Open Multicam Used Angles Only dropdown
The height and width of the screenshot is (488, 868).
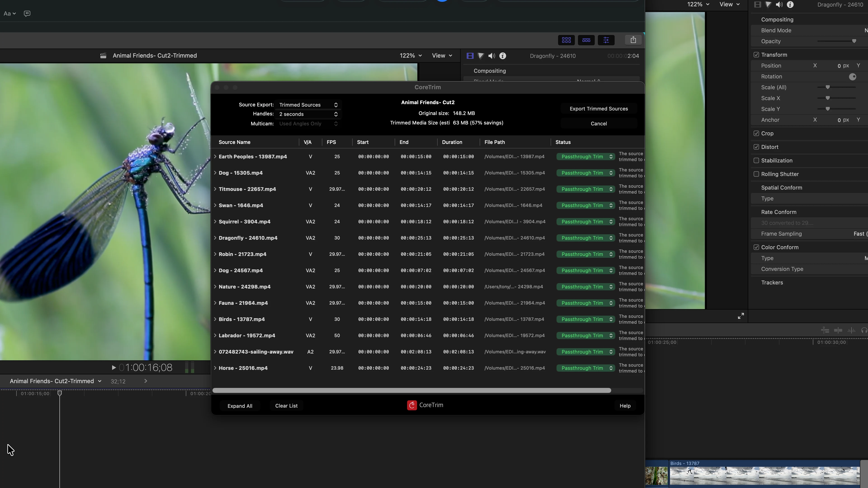click(308, 124)
